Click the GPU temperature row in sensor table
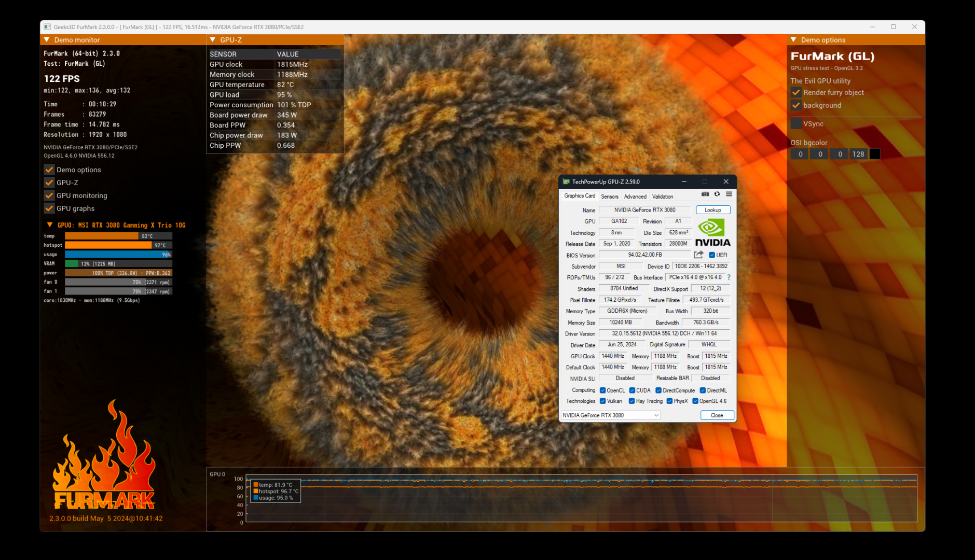This screenshot has width=975, height=560. (275, 85)
